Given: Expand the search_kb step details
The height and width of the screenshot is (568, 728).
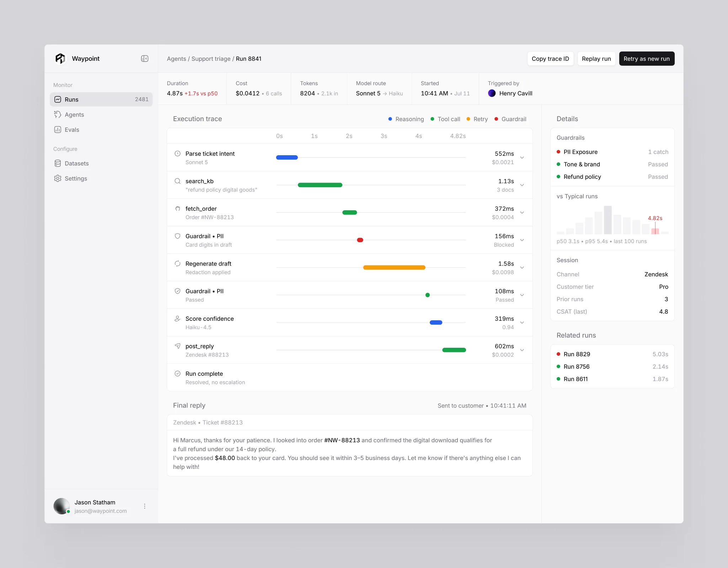Looking at the screenshot, I should 522,185.
